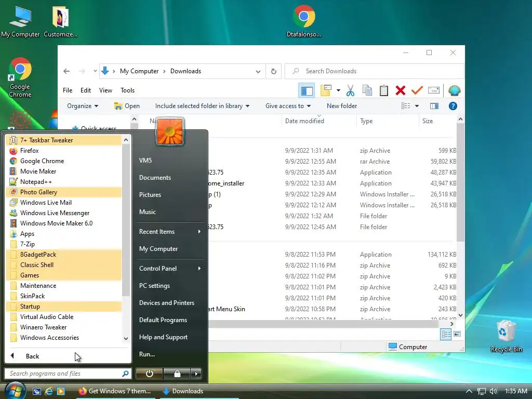Toggle the preview pane button
Viewport: 532px width, 399px height.
[434, 106]
